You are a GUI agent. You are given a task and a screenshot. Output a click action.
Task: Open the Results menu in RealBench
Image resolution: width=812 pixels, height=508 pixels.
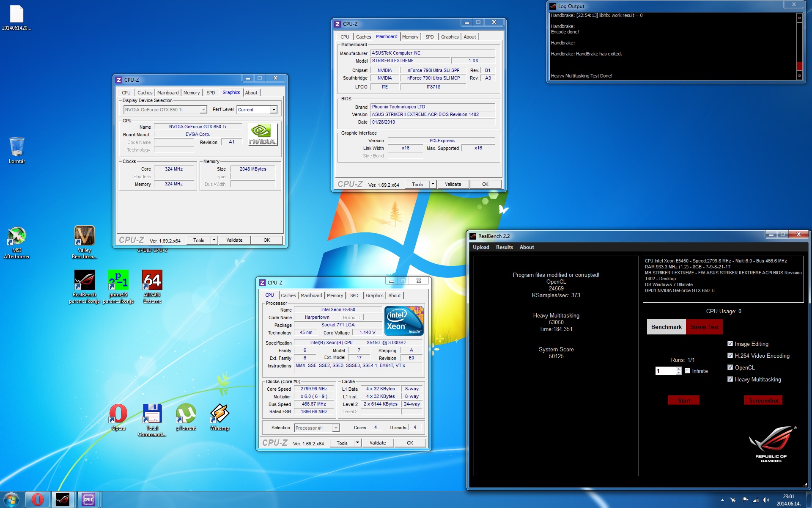coord(505,247)
